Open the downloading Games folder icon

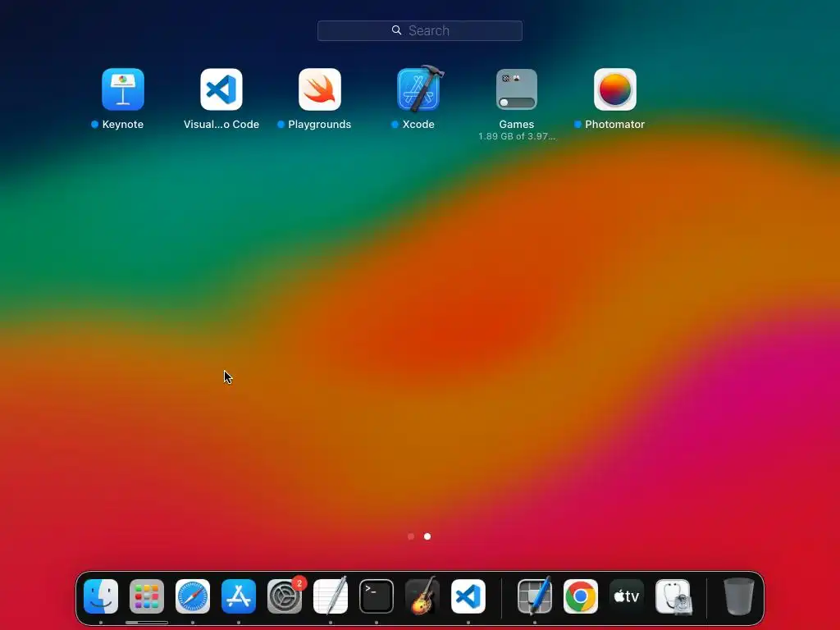click(x=517, y=89)
